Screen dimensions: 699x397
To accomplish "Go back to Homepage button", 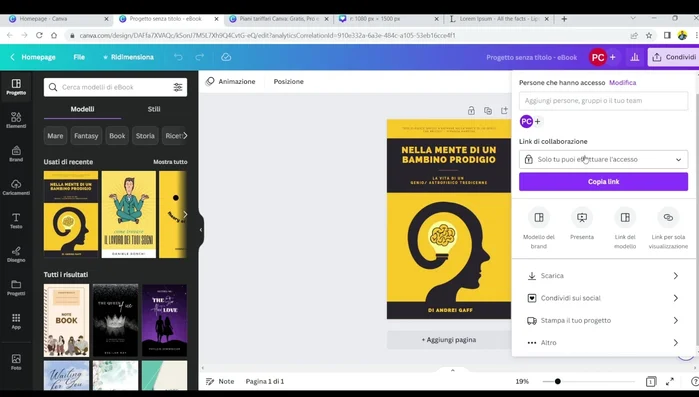I will click(33, 57).
